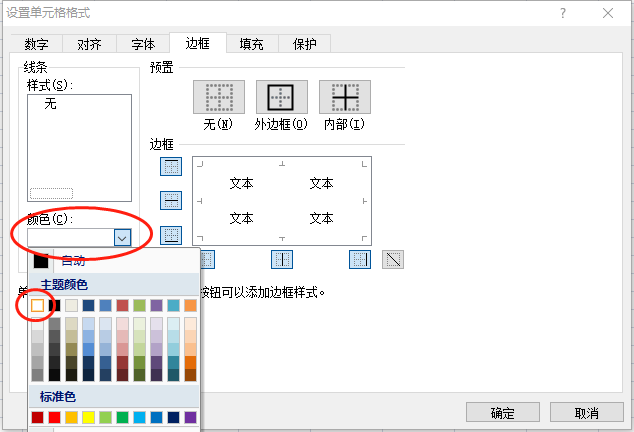Viewport: 634px width, 432px height.
Task: Pick the white theme color swatch
Action: (38, 305)
